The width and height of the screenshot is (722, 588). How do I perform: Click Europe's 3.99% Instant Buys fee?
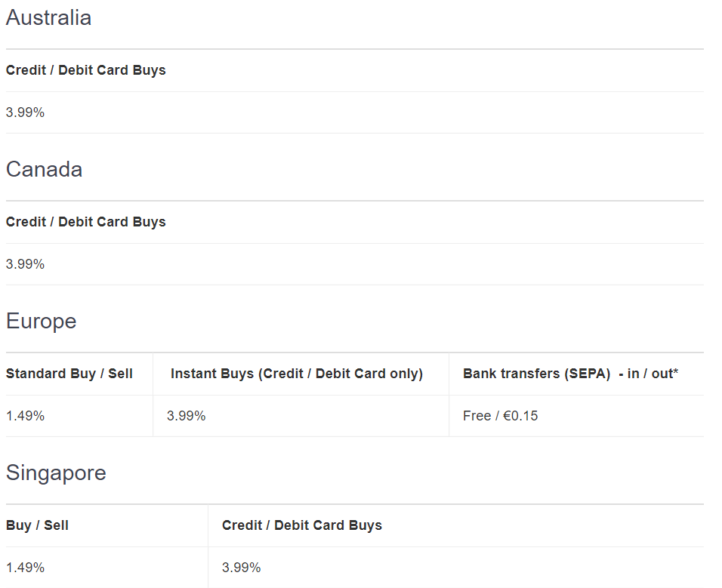[x=186, y=416]
